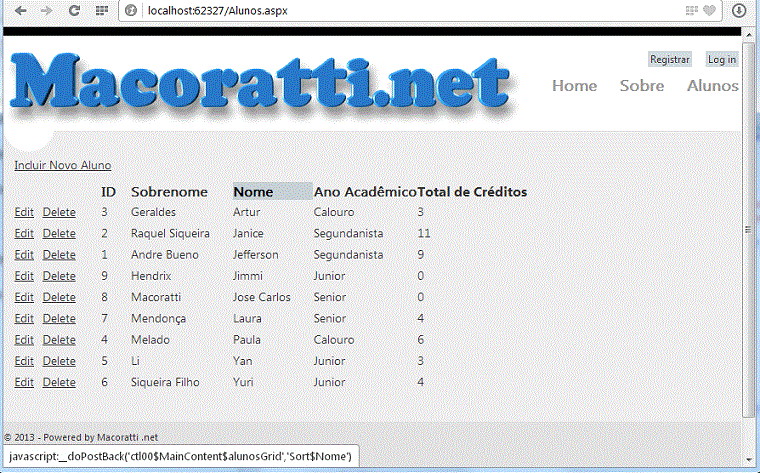Edit the Macoratti Jose Carlos row
This screenshot has width=760, height=473.
24,298
